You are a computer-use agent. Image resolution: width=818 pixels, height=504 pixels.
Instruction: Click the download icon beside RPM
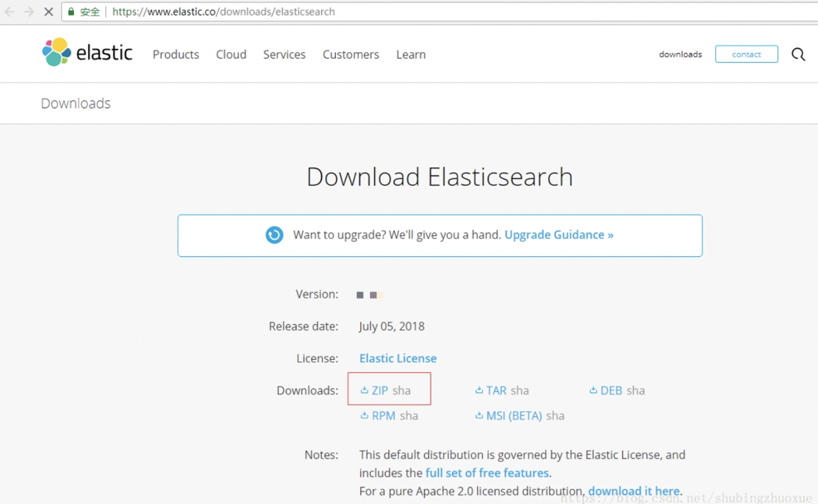tap(364, 415)
